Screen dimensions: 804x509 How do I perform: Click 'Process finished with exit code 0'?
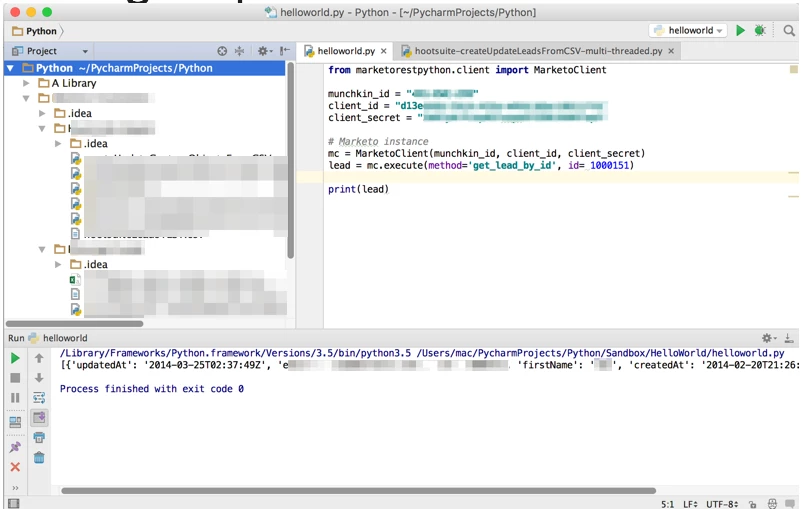coord(152,389)
